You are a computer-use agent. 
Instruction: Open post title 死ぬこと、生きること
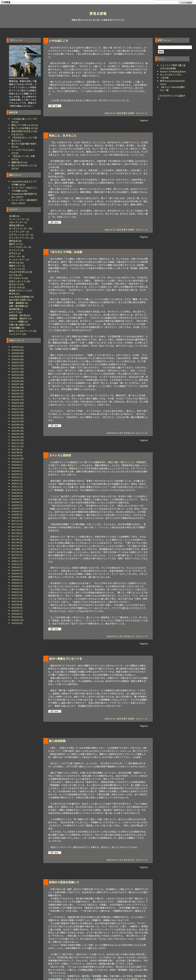(62, 135)
